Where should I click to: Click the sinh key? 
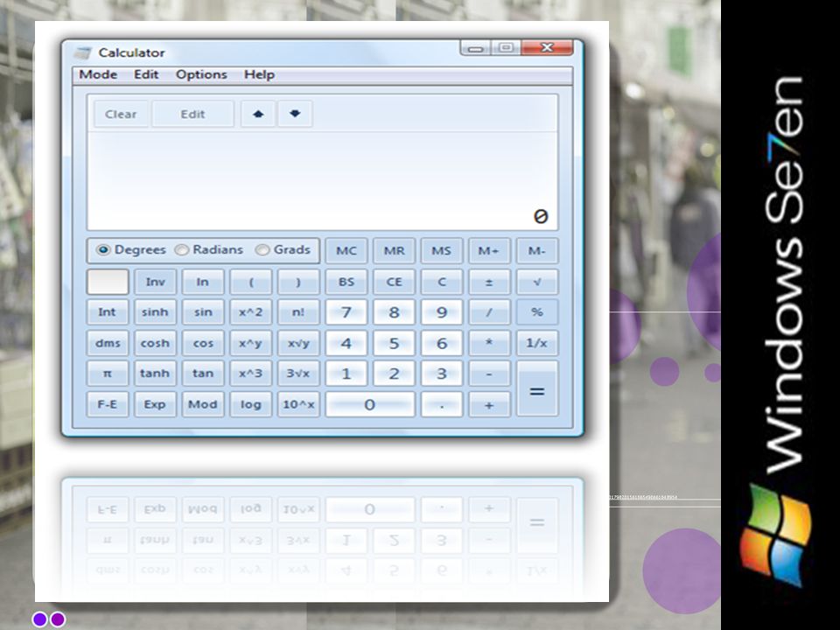pos(156,312)
